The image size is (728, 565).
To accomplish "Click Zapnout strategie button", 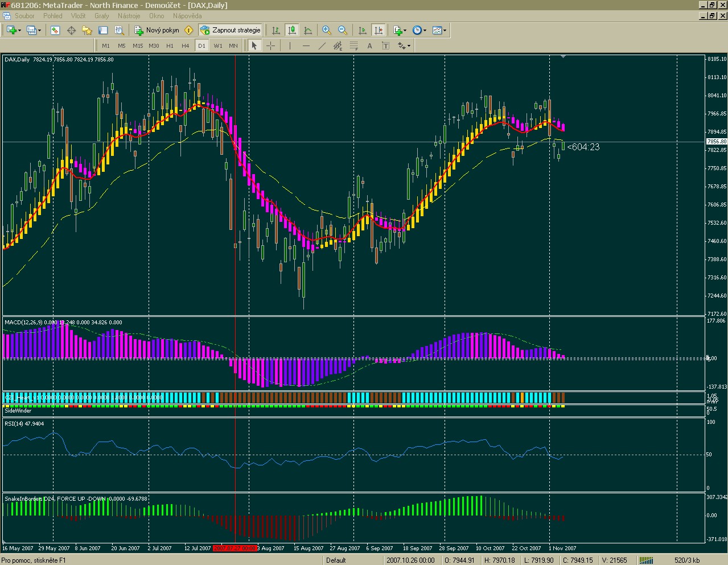I will click(x=231, y=30).
